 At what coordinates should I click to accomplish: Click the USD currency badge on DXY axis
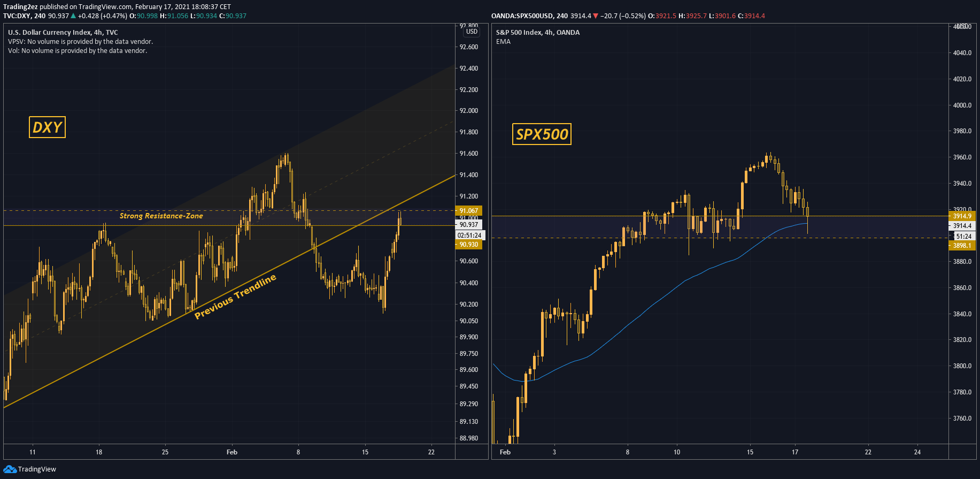pos(472,32)
